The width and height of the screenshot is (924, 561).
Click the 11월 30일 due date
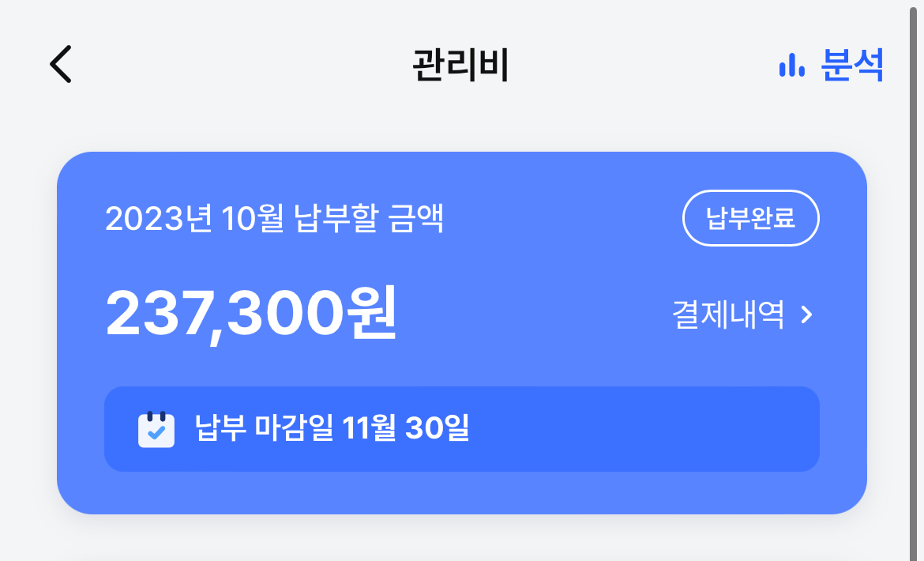[x=406, y=429]
